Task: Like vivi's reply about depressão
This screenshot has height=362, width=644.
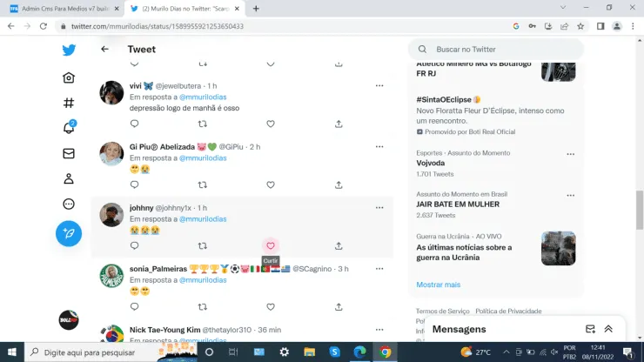Action: (x=271, y=124)
